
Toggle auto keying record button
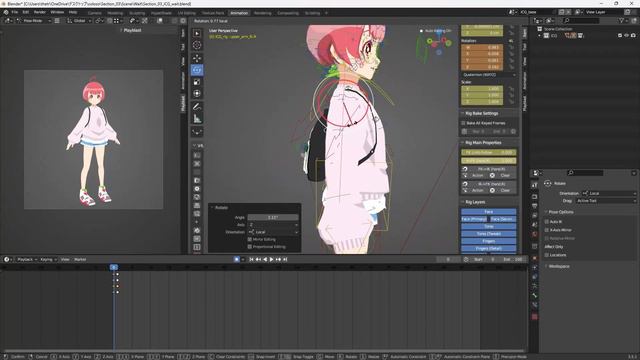[236, 260]
